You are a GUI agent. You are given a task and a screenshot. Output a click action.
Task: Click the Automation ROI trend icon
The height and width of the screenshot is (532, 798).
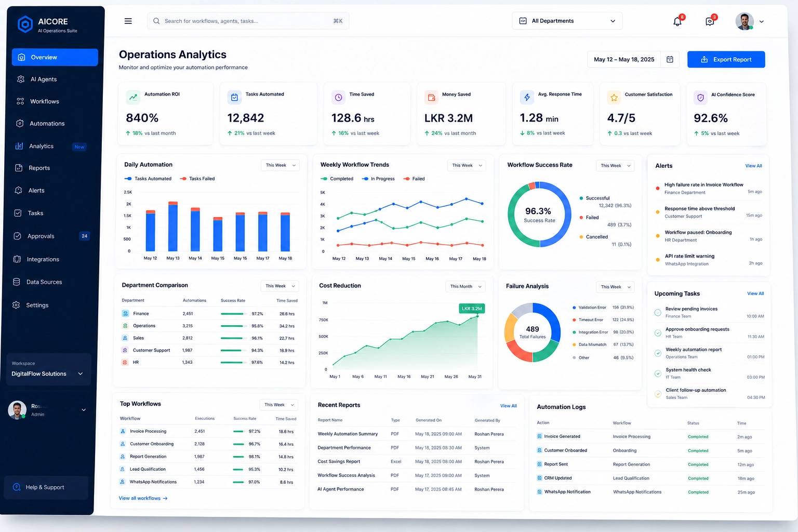coord(134,97)
